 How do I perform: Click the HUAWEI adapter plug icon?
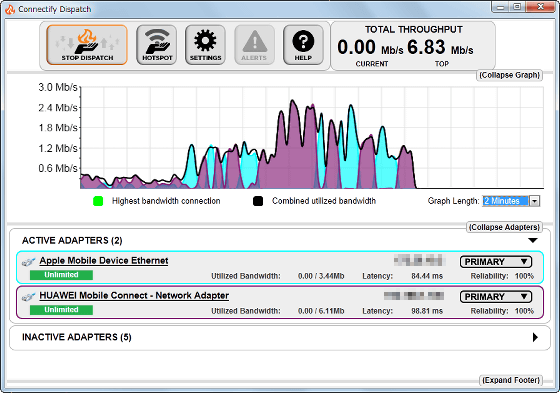[29, 297]
